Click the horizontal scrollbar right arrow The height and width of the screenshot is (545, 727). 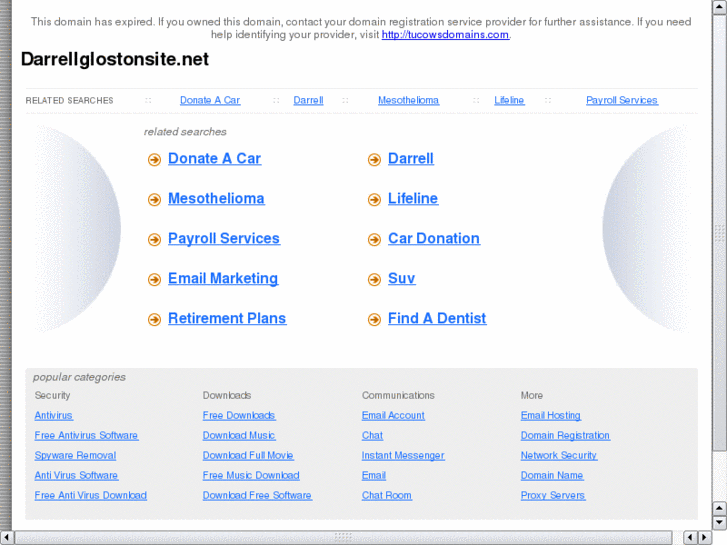point(706,538)
